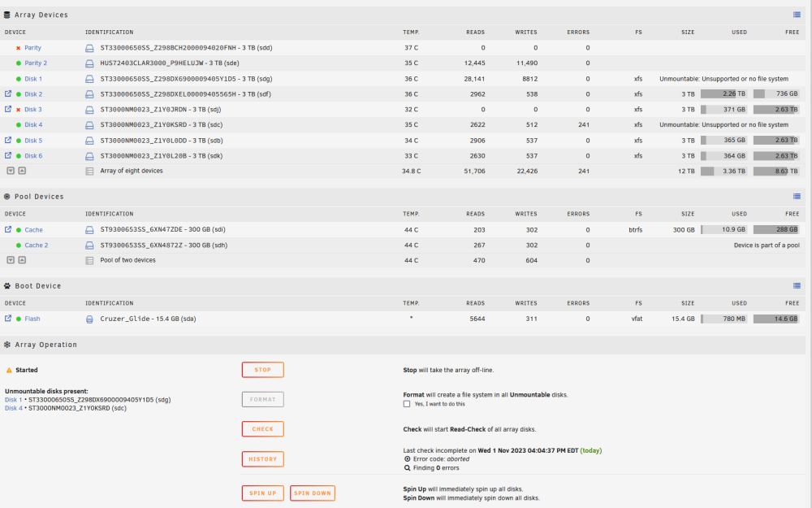Click the 'Error code: aborted' text
This screenshot has height=508, width=812.
pyautogui.click(x=441, y=459)
